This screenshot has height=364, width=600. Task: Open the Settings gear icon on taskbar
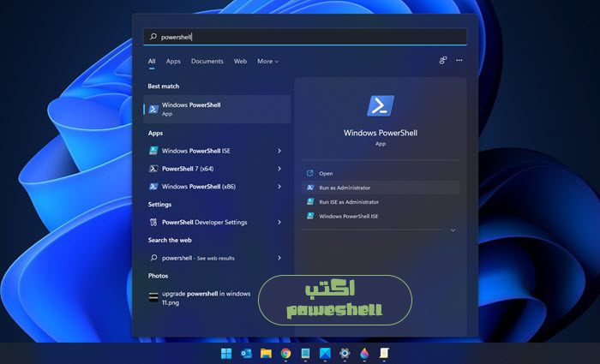click(345, 353)
